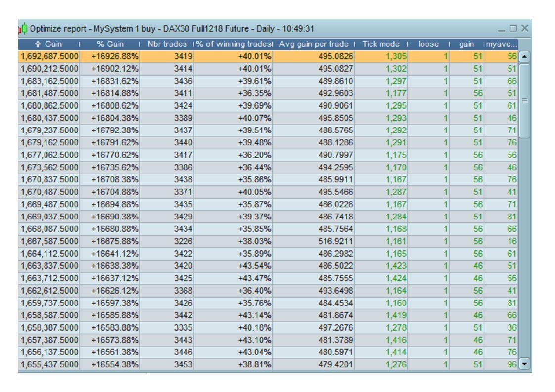
Task: Sort by the % Gain column header
Action: click(x=110, y=44)
